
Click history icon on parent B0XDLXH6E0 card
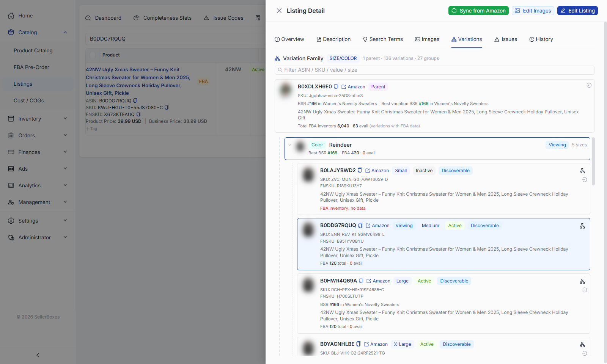(x=589, y=85)
